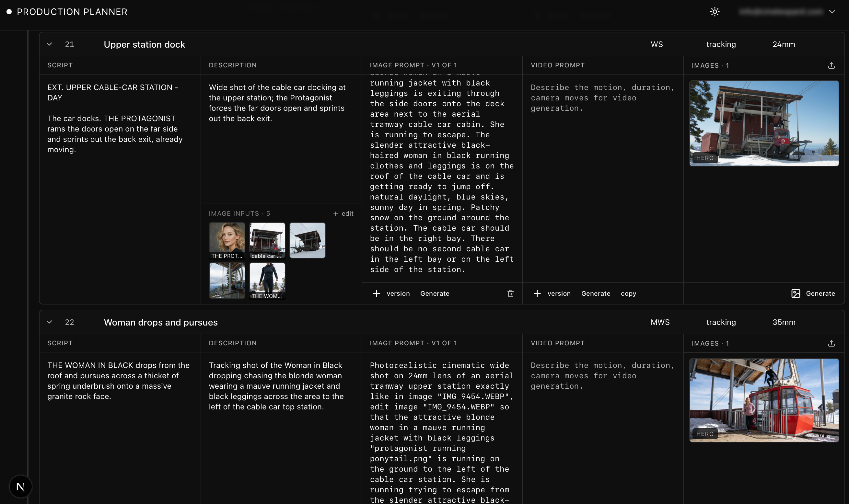The width and height of the screenshot is (849, 504).
Task: Rename shot title Woman drops and pursues
Action: pyautogui.click(x=161, y=322)
